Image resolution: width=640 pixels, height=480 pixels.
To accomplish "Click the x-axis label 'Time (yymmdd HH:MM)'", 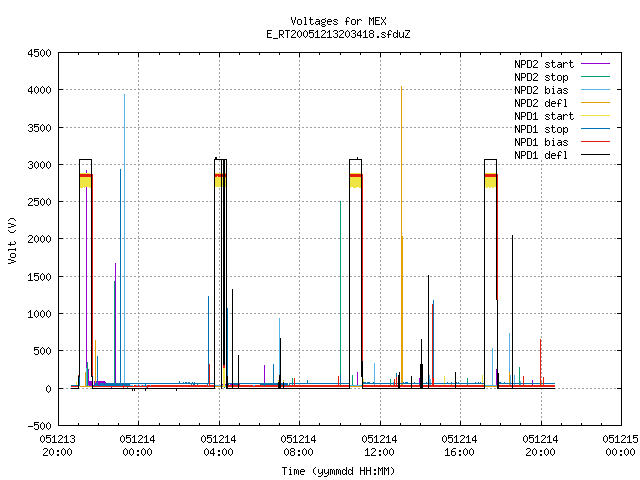I will click(338, 471).
